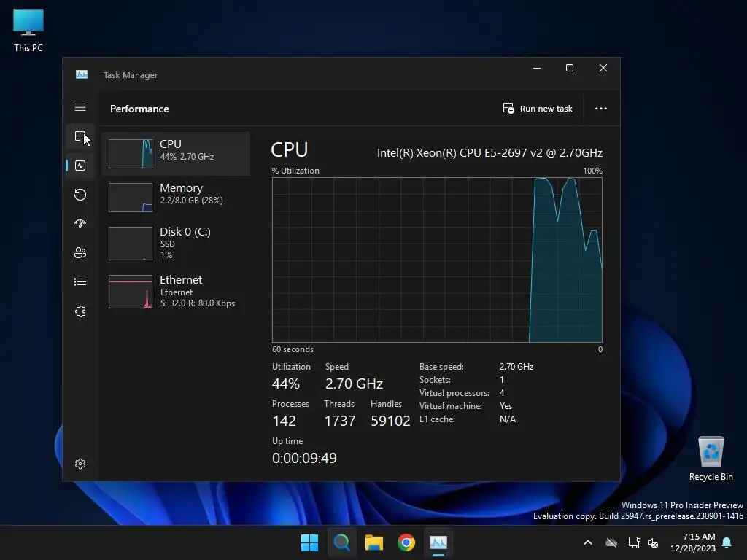
Task: Click the Base speed: label
Action: 441,367
